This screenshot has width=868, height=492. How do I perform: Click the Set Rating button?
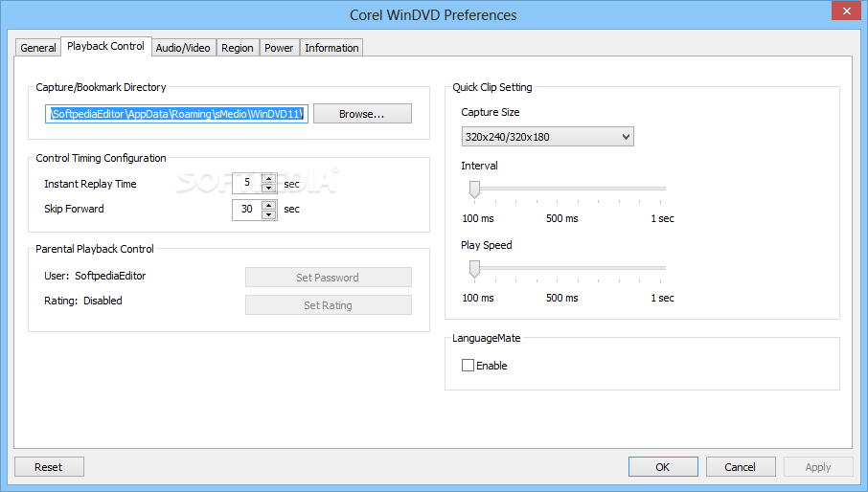(x=329, y=305)
